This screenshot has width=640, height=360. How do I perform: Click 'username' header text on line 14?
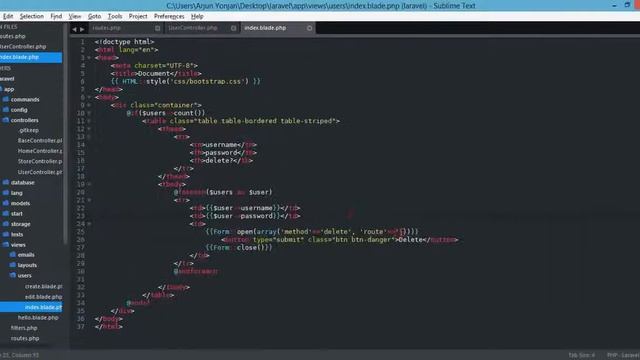[220, 145]
